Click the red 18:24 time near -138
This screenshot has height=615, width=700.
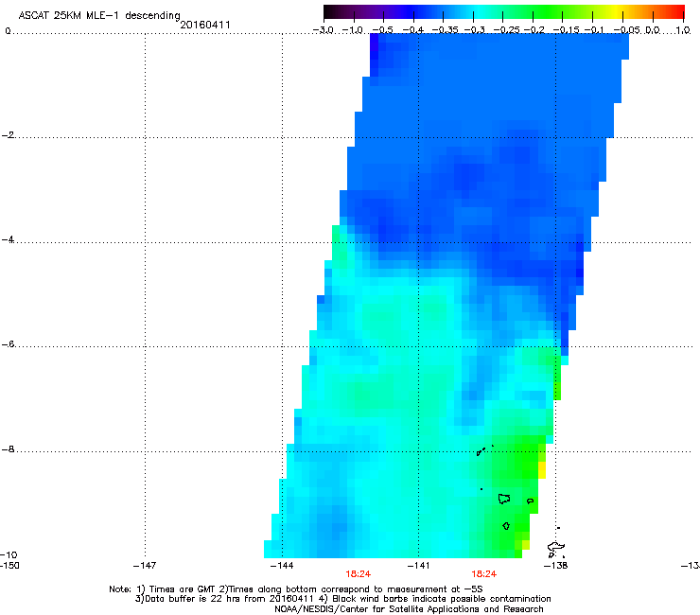484,574
